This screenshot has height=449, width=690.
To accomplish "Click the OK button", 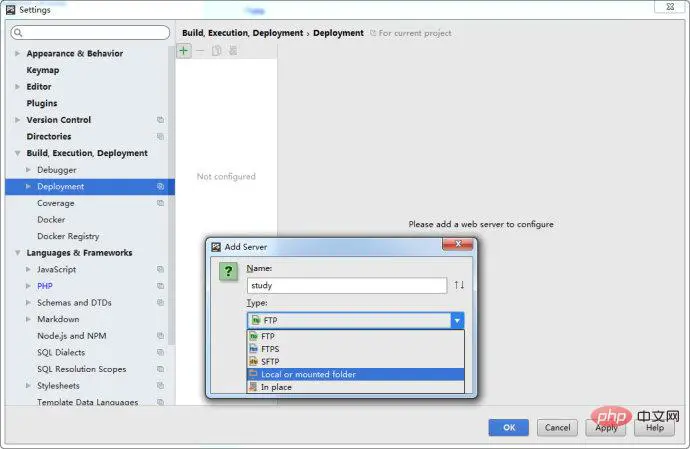I will (508, 427).
